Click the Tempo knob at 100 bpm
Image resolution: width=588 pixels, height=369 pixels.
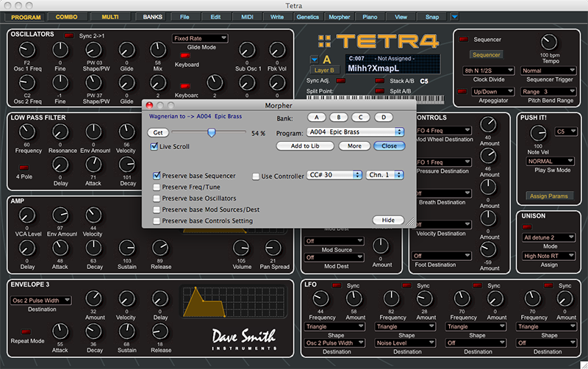pyautogui.click(x=549, y=43)
